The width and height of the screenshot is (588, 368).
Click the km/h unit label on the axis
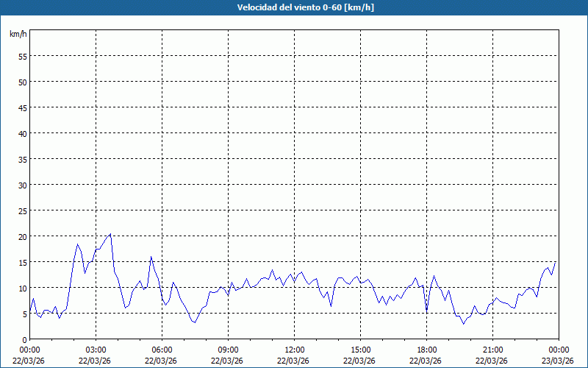pos(17,34)
